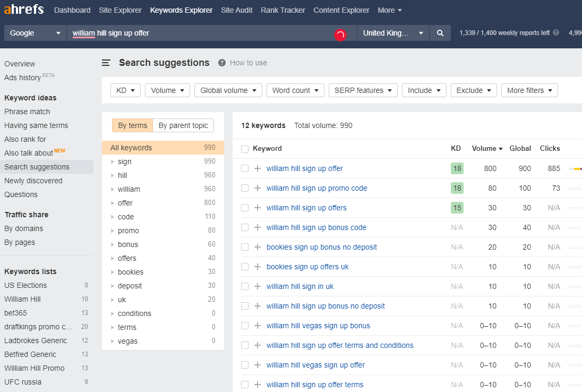Click the weekly reports left help icon

point(556,33)
